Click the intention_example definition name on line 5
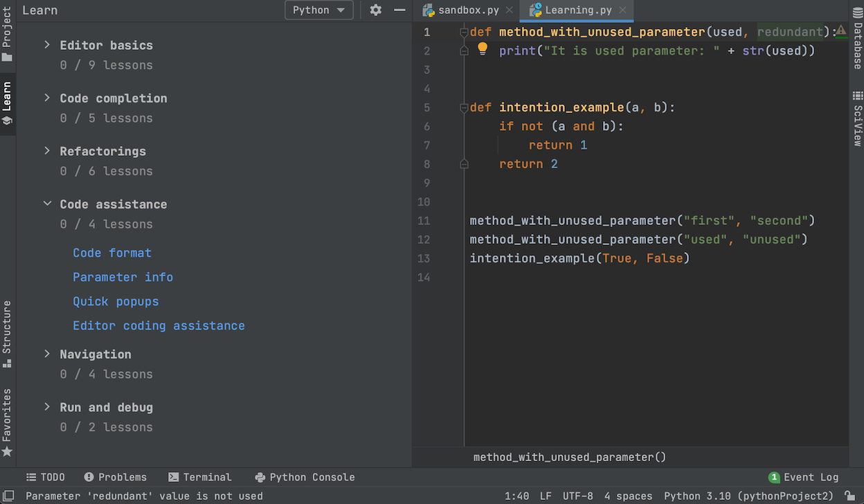Screen dimensions: 864x504 [561, 107]
